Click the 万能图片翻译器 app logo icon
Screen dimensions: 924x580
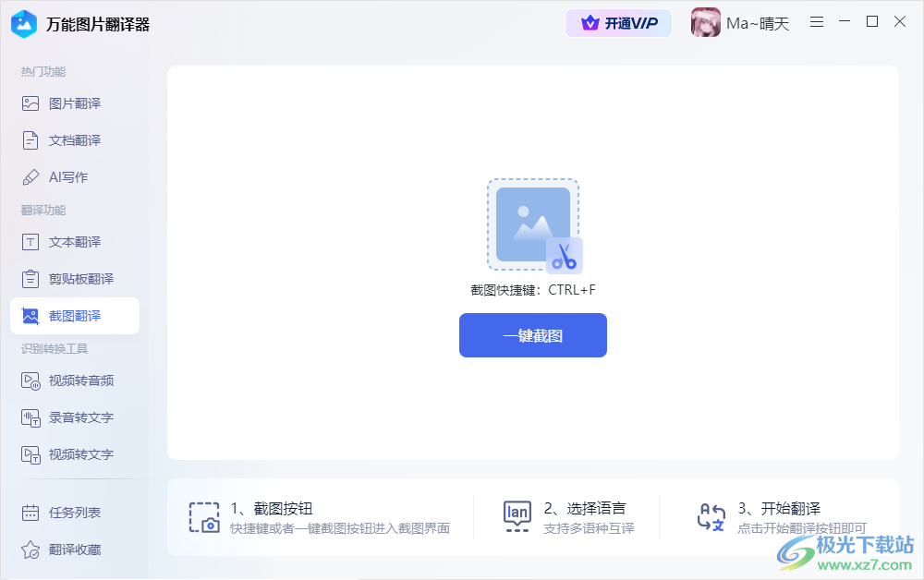tap(24, 24)
